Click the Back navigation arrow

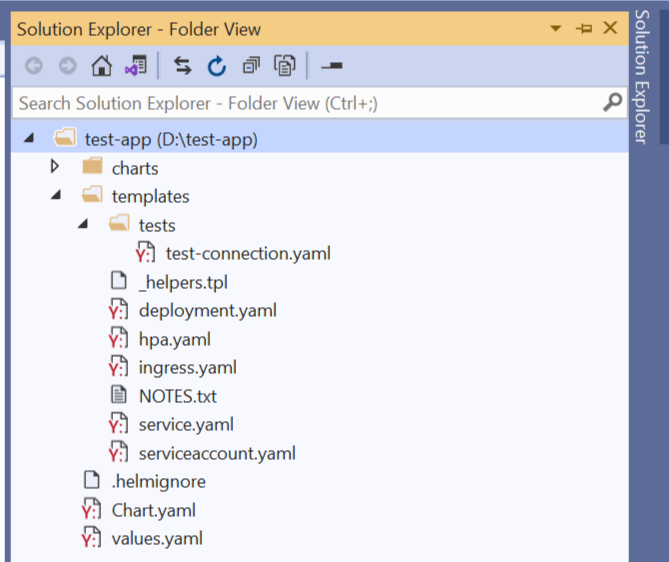(34, 66)
